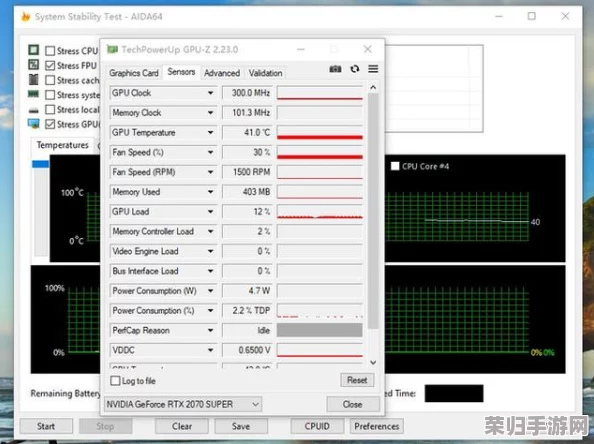Toggle the CPU Core #4 color swatch
The height and width of the screenshot is (444, 594).
pyautogui.click(x=395, y=166)
